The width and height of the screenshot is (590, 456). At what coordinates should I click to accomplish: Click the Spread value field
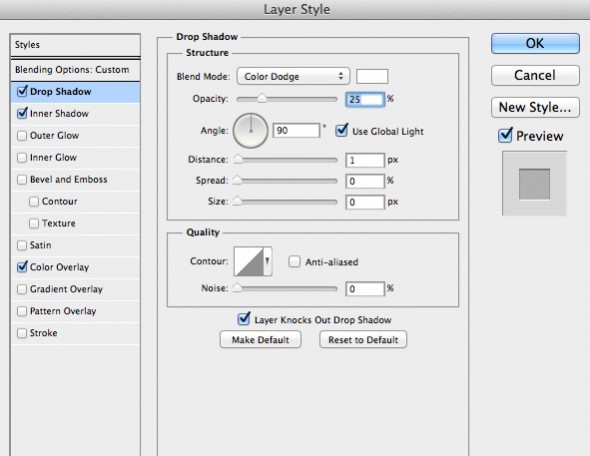tap(365, 181)
